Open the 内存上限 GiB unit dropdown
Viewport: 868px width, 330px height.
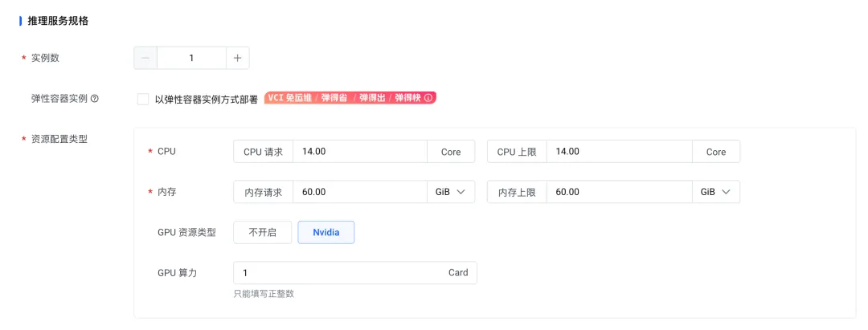715,192
